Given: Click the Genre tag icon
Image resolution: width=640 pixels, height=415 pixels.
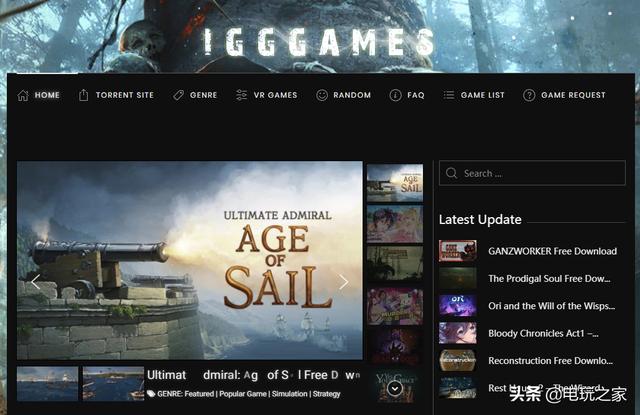Looking at the screenshot, I should click(x=178, y=95).
